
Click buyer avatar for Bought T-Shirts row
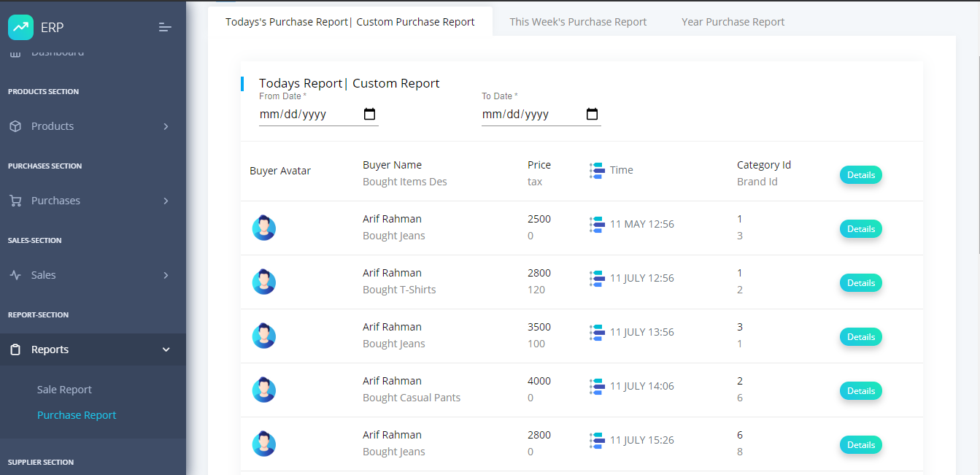[264, 282]
